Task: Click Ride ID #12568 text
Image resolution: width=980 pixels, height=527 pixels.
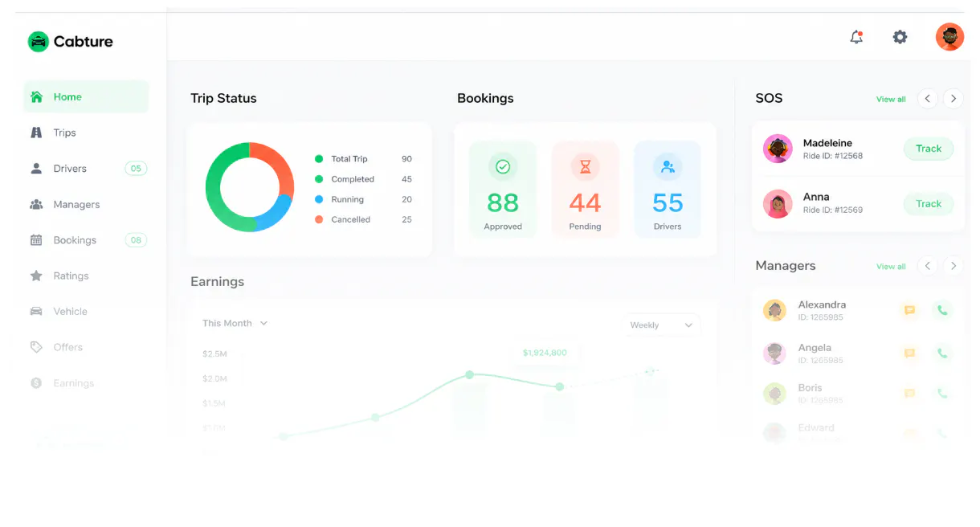Action: pos(833,156)
